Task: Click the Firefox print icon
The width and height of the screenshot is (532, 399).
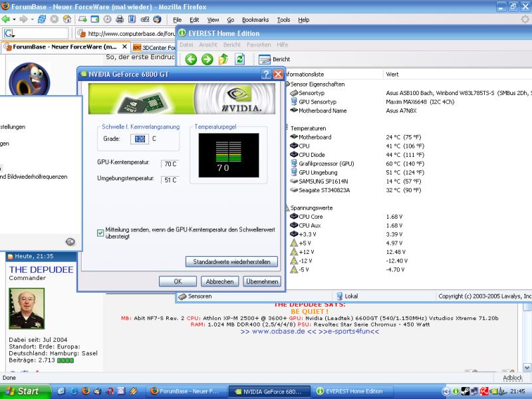Action: click(120, 19)
